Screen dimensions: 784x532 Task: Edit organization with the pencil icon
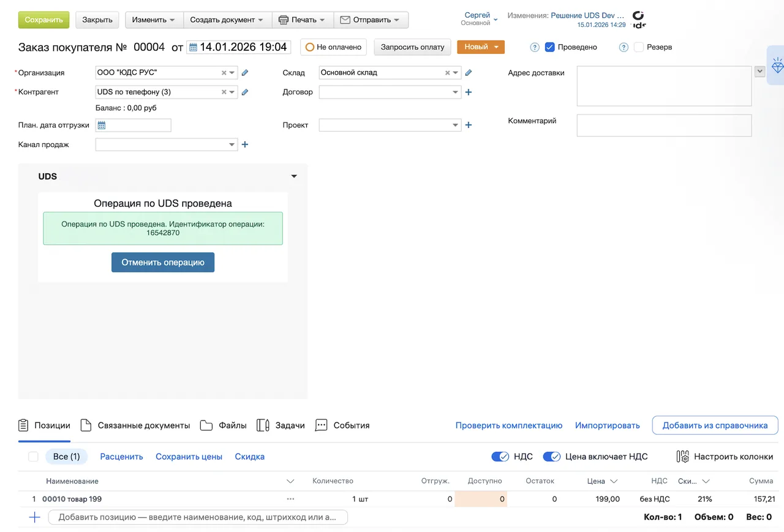(245, 73)
